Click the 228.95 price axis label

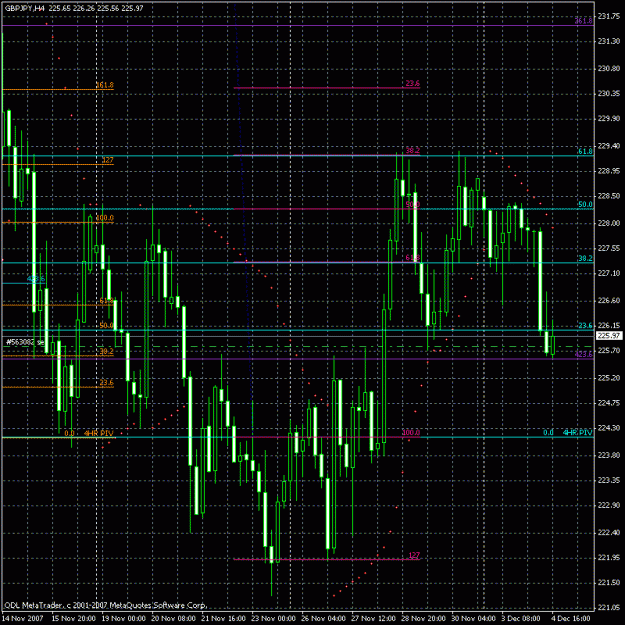pyautogui.click(x=609, y=171)
